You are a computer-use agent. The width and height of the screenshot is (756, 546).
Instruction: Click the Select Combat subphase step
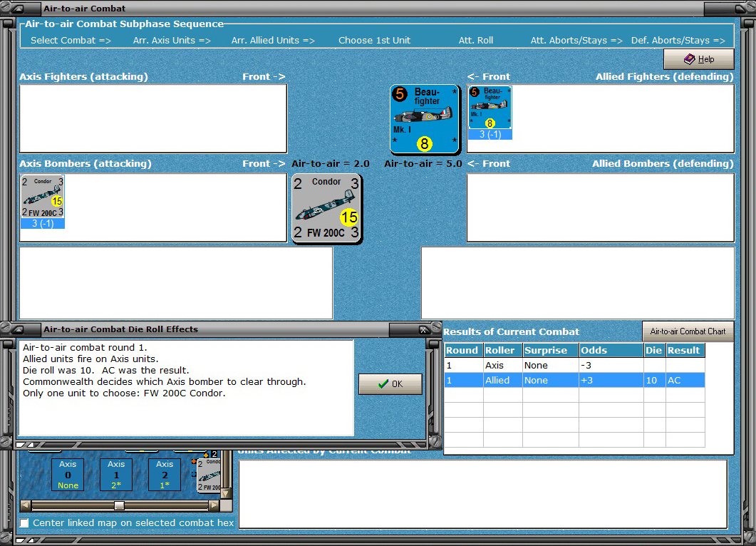pyautogui.click(x=71, y=41)
